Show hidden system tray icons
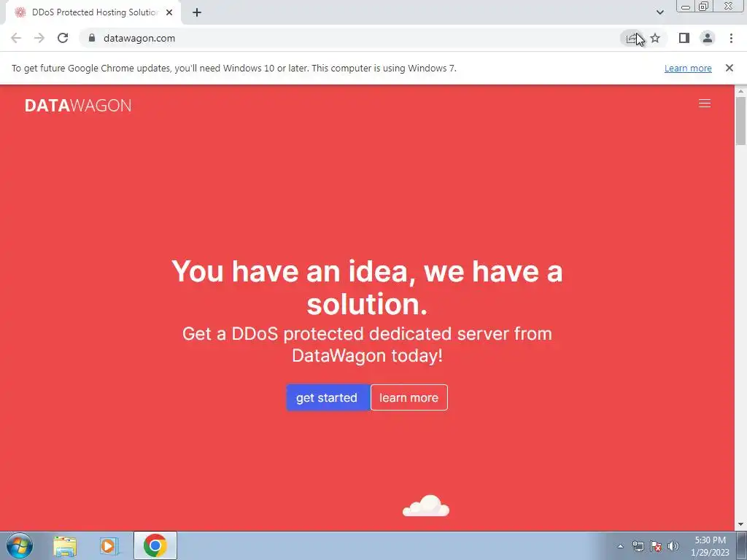This screenshot has height=560, width=747. pyautogui.click(x=620, y=546)
